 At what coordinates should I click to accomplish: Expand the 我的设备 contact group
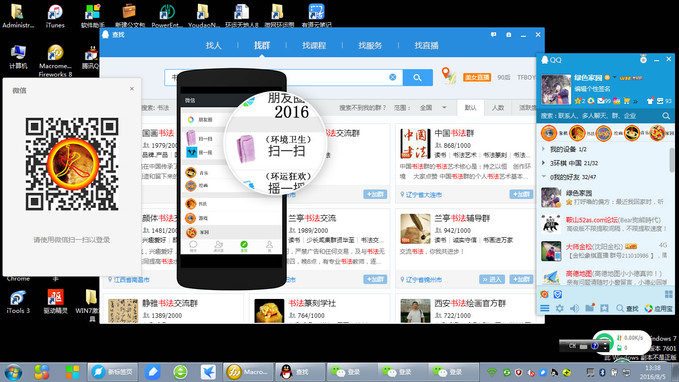(x=565, y=149)
